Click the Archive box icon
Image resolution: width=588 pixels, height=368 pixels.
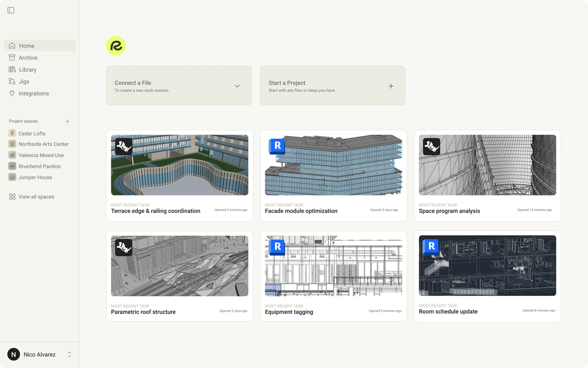coord(12,57)
